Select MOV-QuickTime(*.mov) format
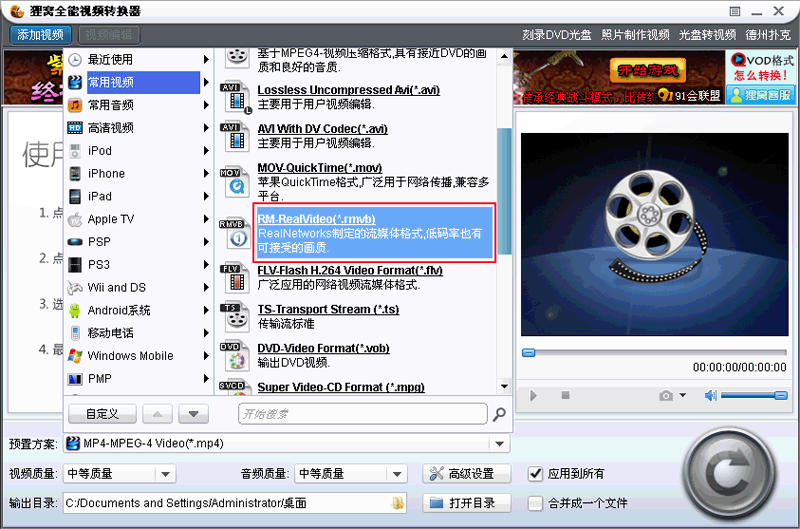Viewport: 800px width, 529px height. [319, 168]
